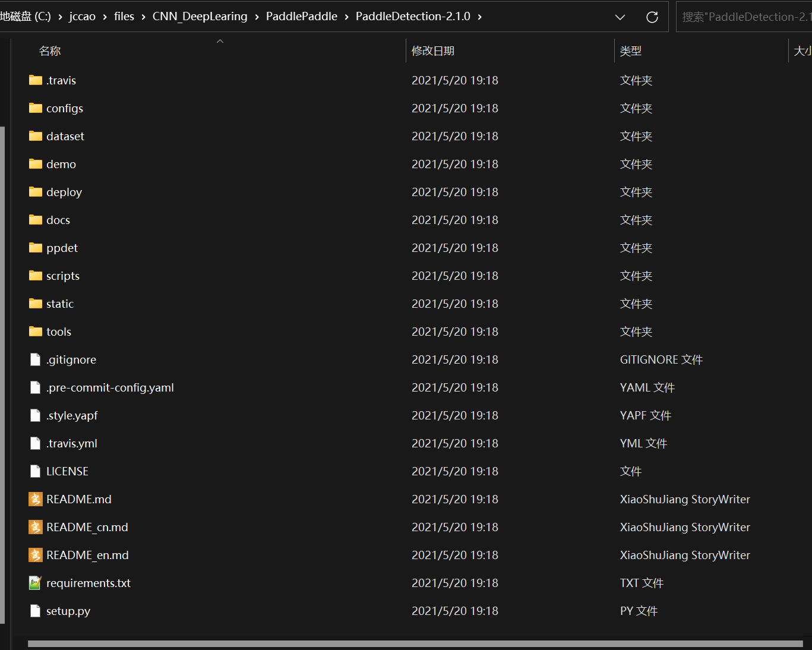Click the demo folder icon
Screen dimensions: 812x650
pos(36,164)
